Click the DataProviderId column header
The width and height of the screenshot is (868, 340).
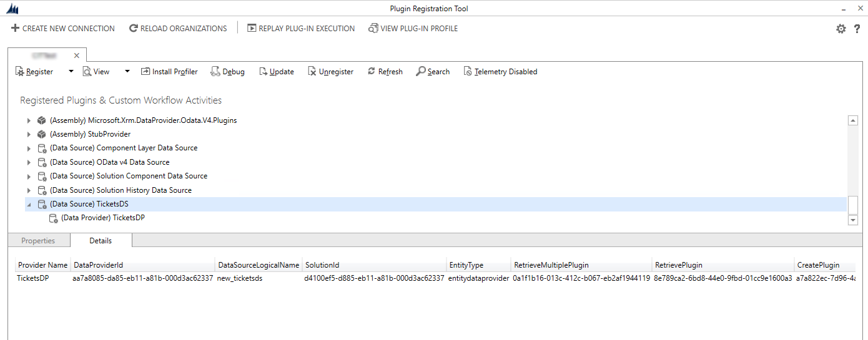(142, 265)
